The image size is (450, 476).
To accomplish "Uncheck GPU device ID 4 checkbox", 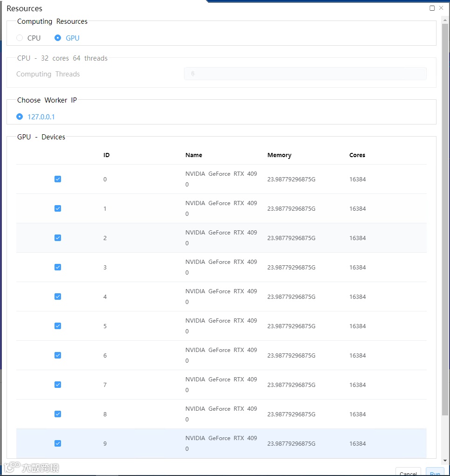I will (58, 297).
